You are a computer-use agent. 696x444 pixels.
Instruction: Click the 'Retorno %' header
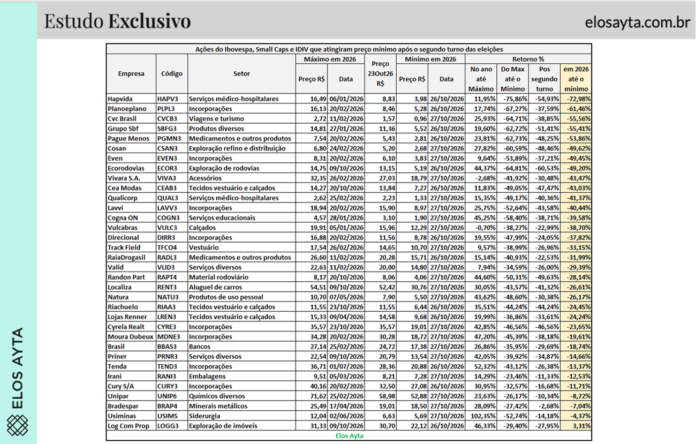(528, 59)
